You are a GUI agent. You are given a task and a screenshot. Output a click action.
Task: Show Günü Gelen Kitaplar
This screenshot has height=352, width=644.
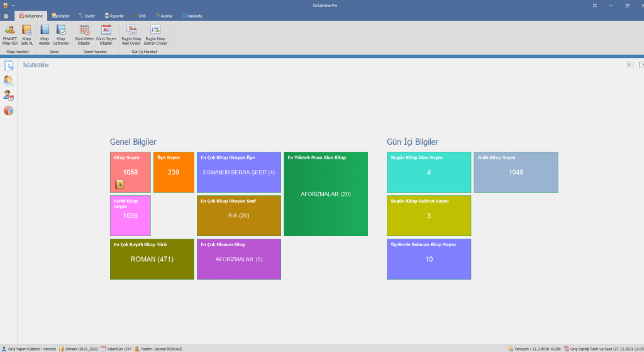84,35
